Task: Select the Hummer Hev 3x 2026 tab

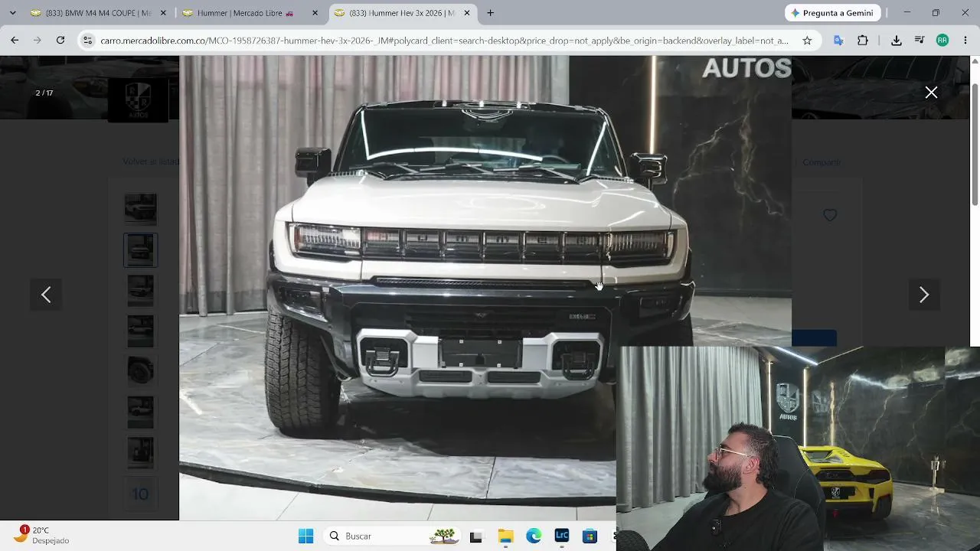Action: (401, 13)
